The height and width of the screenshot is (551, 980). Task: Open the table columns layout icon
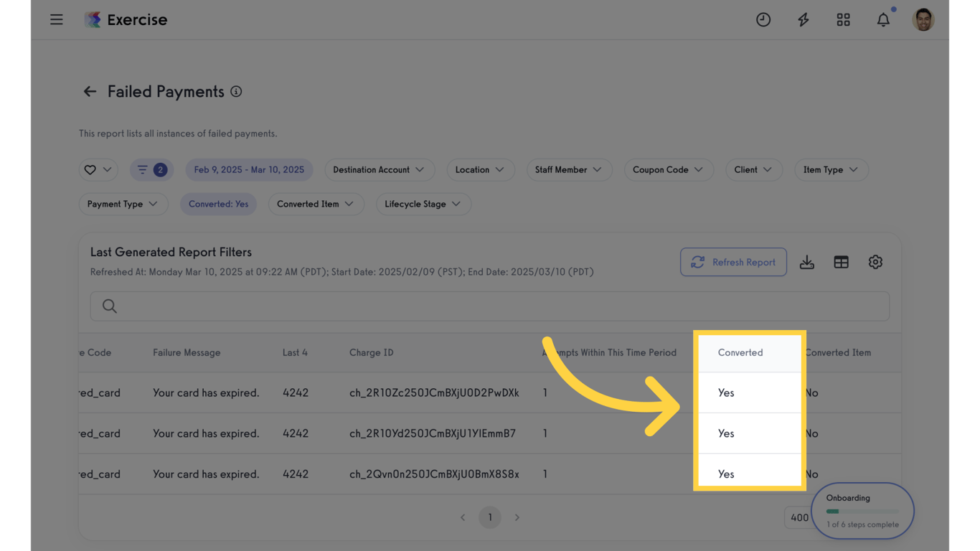(841, 262)
